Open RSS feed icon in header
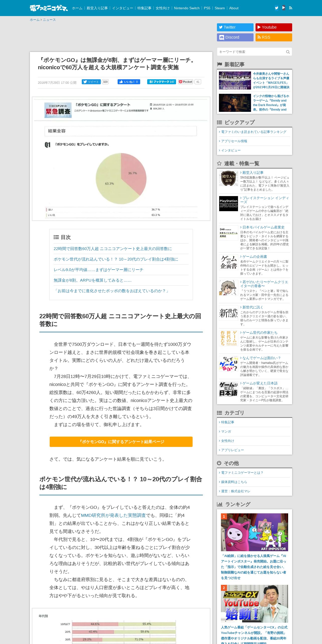This screenshot has height=644, width=322. pos(291,8)
